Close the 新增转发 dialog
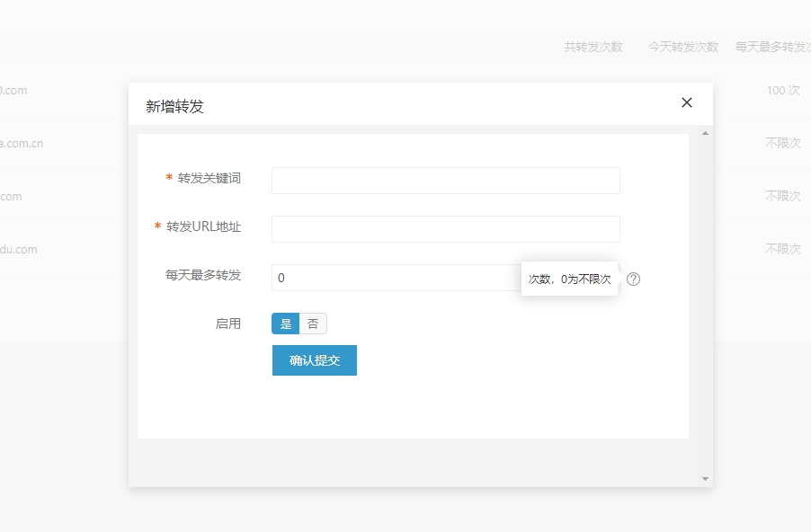The width and height of the screenshot is (811, 532). [x=687, y=102]
